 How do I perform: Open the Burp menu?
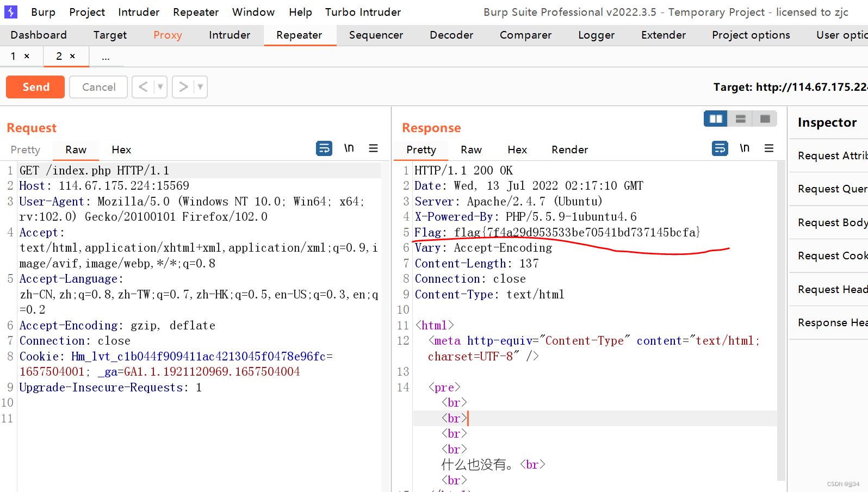point(43,12)
